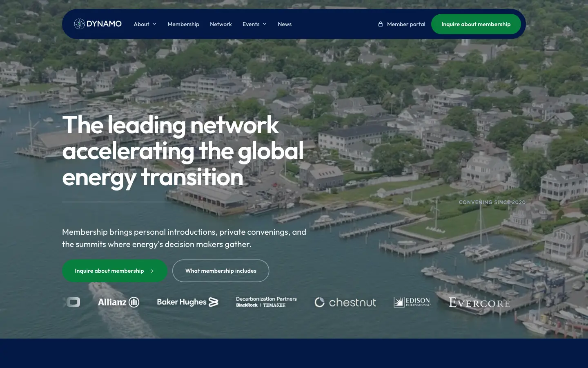
Task: Click the Edison International logo
Action: pos(412,302)
